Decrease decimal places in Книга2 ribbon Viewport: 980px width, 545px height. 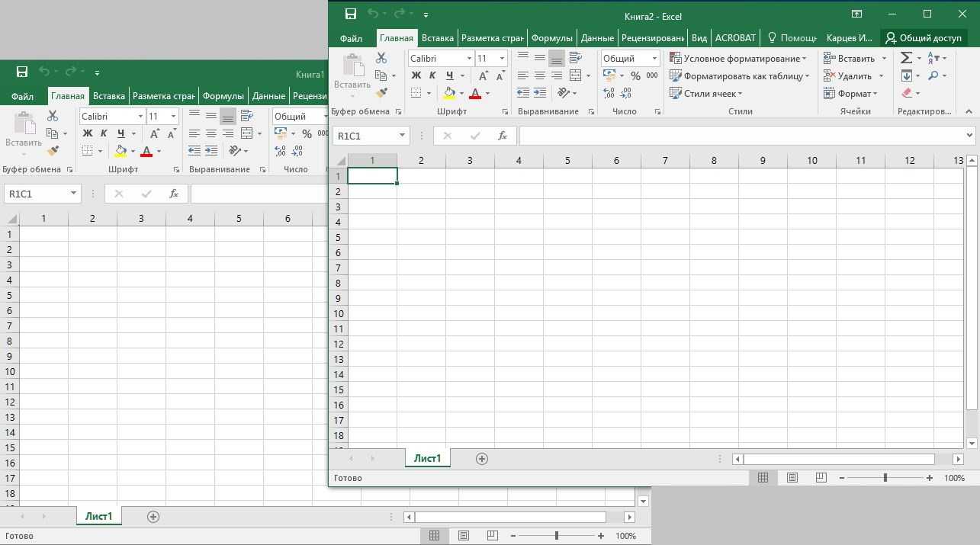click(627, 93)
